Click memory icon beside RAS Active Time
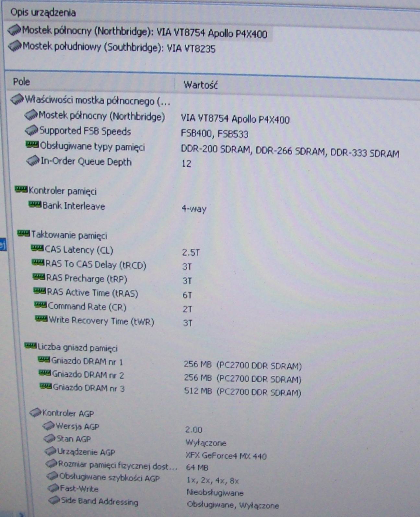 [x=40, y=291]
